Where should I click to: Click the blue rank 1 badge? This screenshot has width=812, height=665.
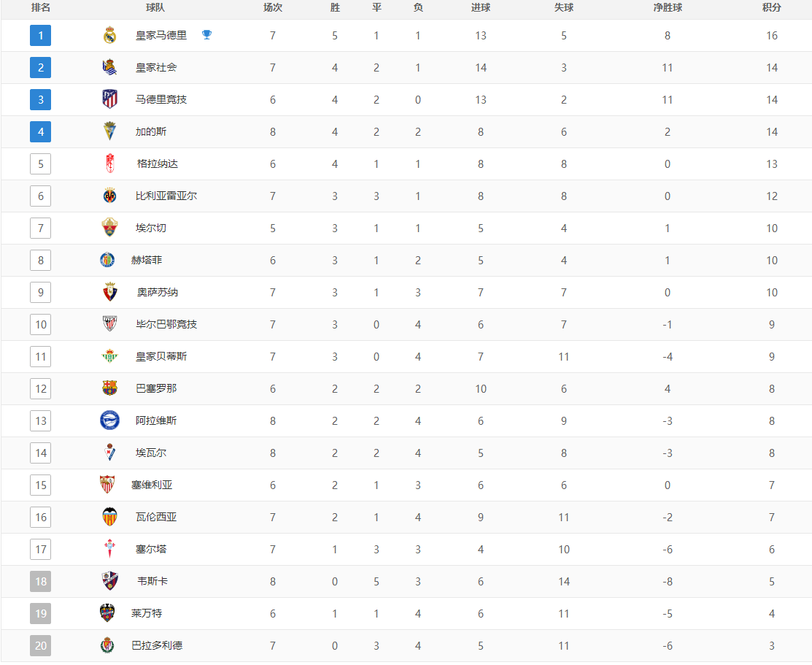pos(40,36)
